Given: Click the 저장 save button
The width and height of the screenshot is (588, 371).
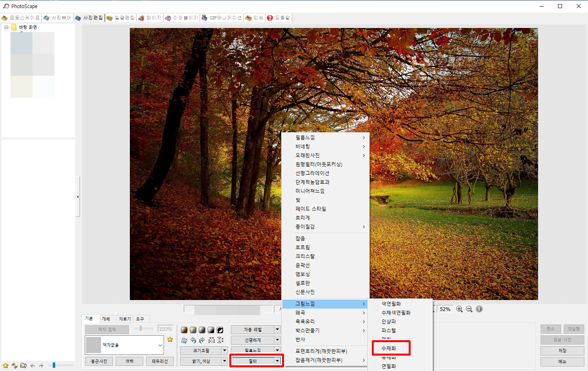Looking at the screenshot, I should 562,351.
